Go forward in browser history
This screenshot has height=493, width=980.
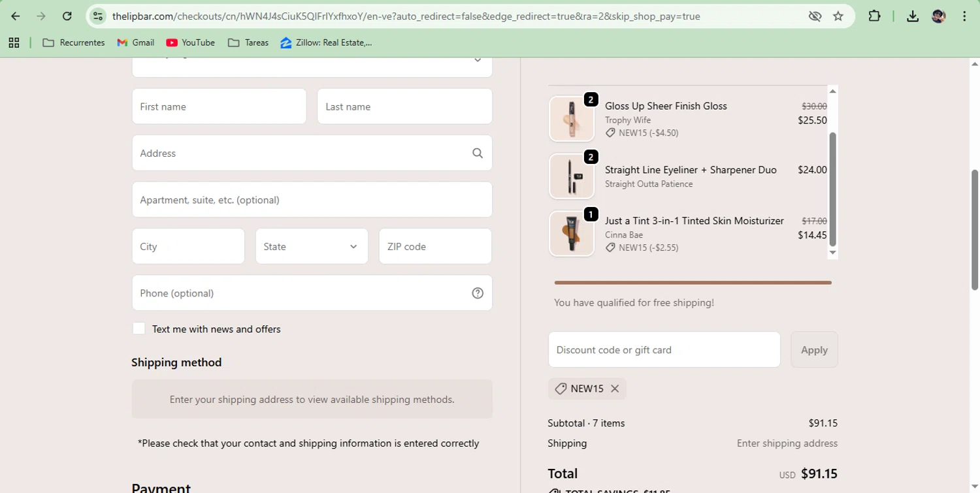(x=41, y=16)
